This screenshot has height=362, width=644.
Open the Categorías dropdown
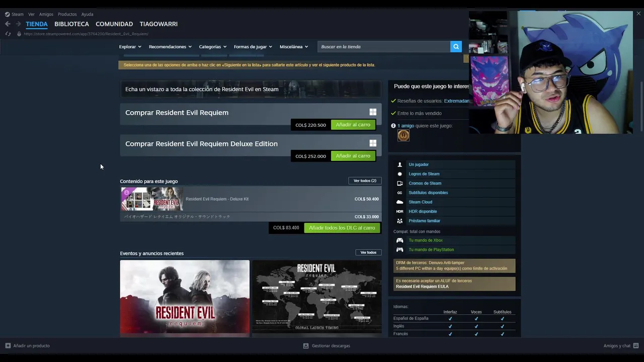pos(213,47)
